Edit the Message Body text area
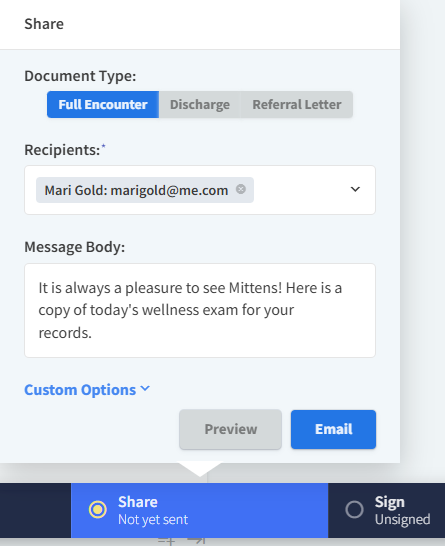 pos(200,310)
